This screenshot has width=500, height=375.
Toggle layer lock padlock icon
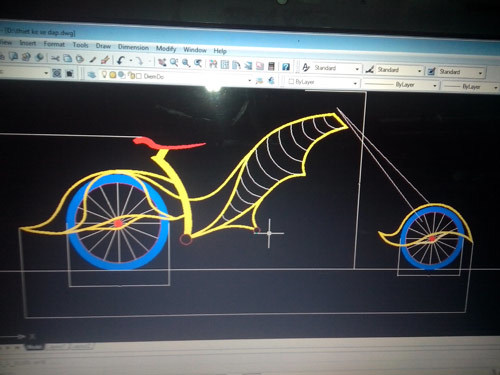tap(132, 76)
